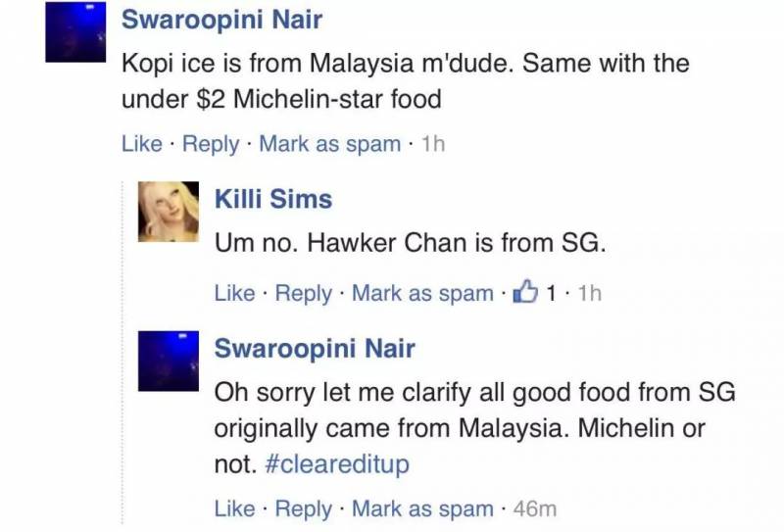Open Swaroopini Nair's avatar in the reply thread
784x532 pixels.
[169, 361]
